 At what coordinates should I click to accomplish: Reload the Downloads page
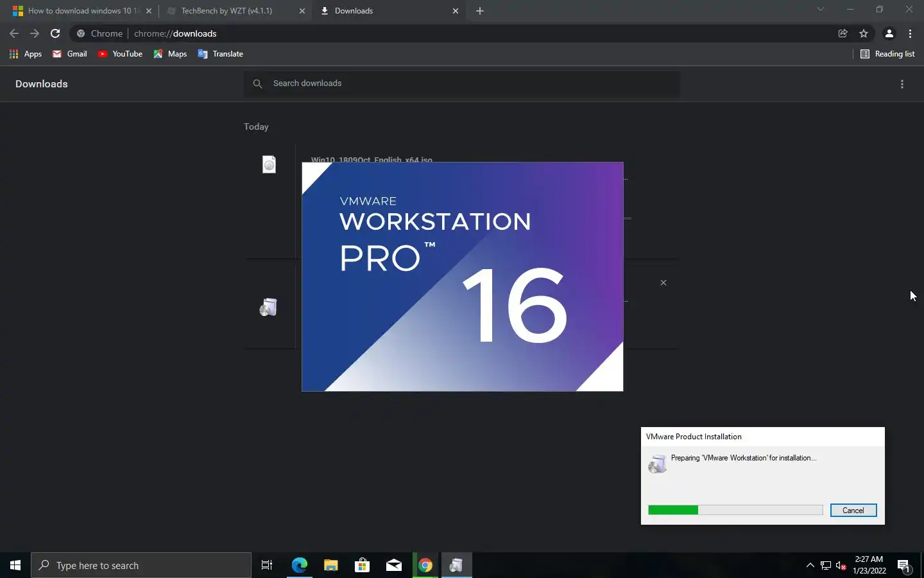[55, 33]
